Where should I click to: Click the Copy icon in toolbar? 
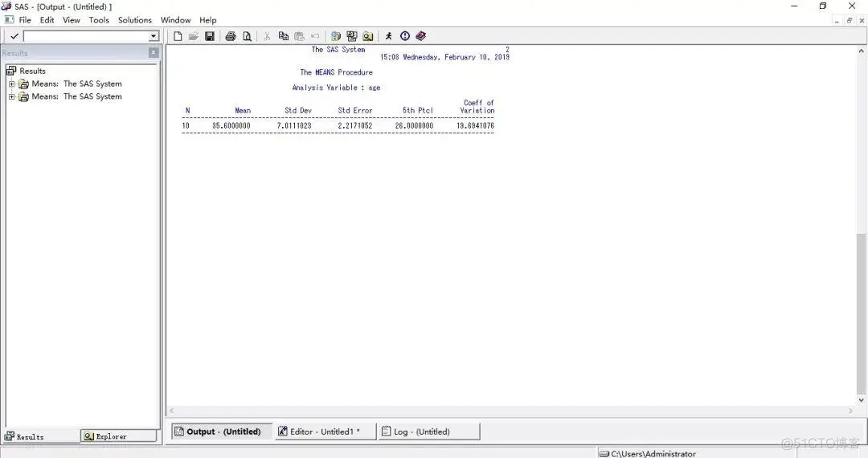pyautogui.click(x=283, y=36)
